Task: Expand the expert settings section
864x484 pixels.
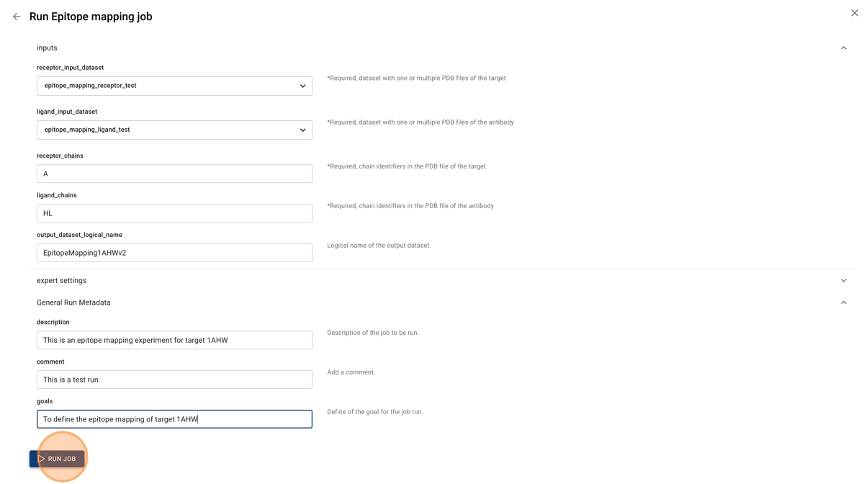Action: coord(843,281)
